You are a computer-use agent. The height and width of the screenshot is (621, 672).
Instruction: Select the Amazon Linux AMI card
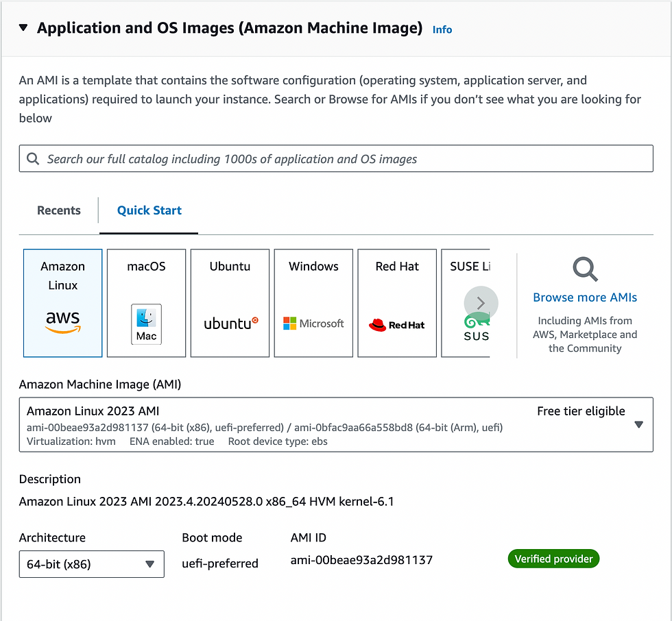tap(62, 303)
